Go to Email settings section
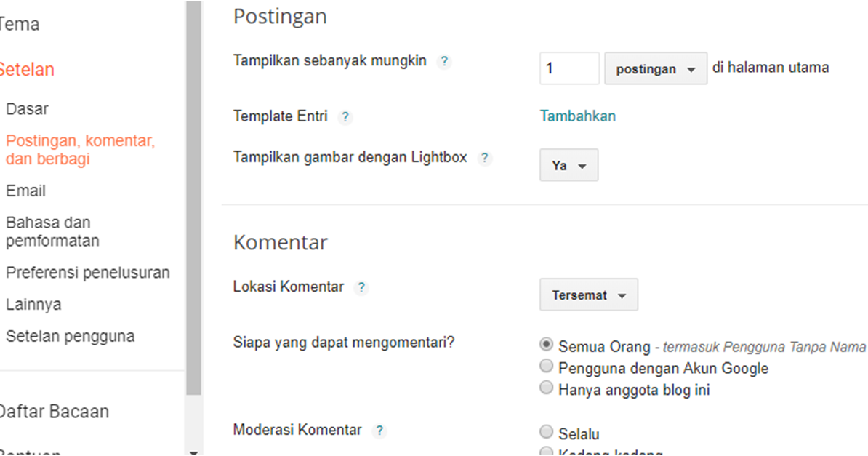The image size is (868, 456). (25, 191)
